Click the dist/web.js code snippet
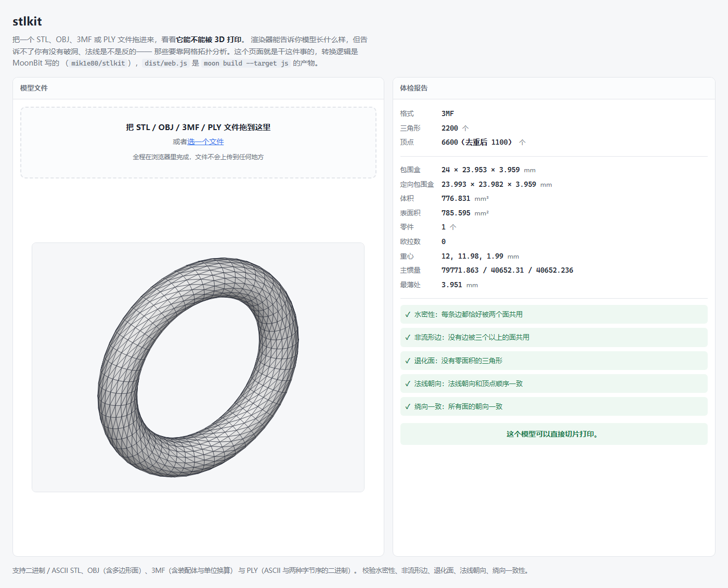The width and height of the screenshot is (728, 588). tap(166, 63)
